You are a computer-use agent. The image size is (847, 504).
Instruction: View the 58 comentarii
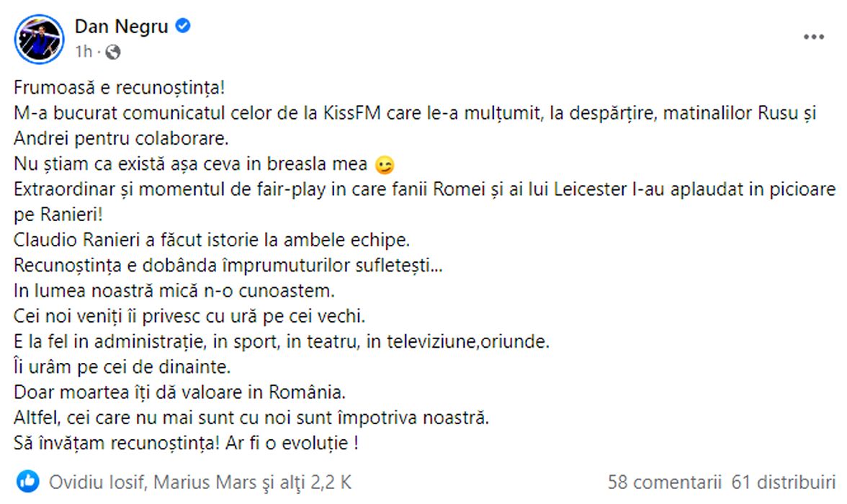click(664, 481)
